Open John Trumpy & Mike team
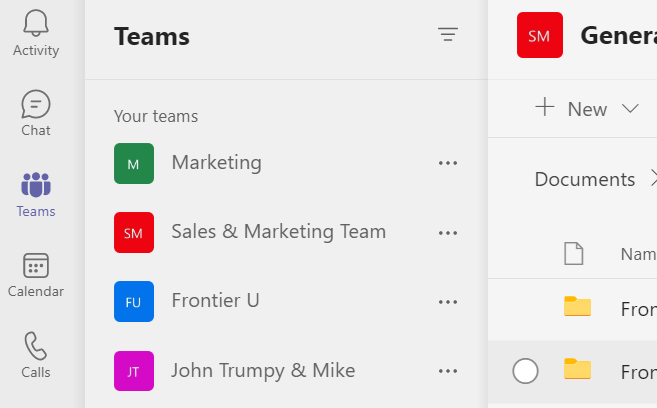 263,370
